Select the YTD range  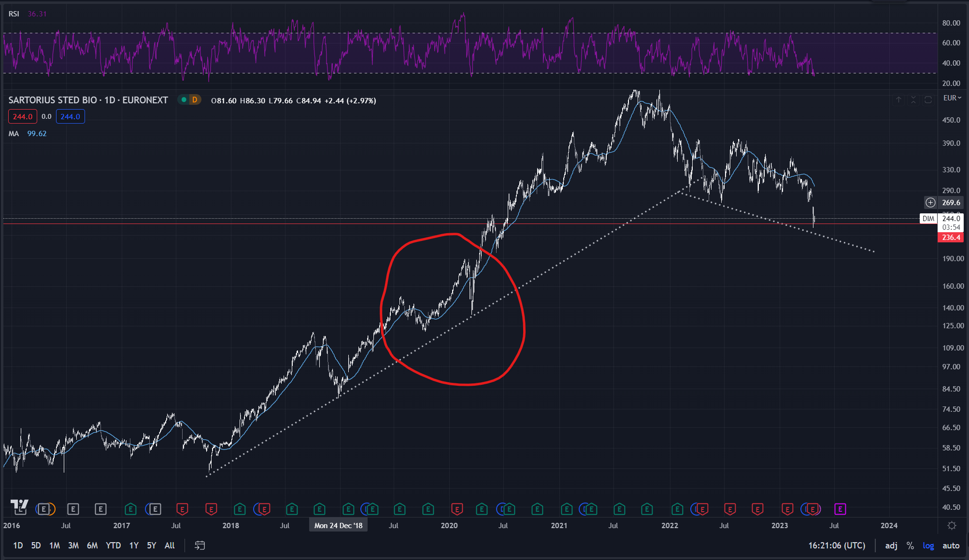click(113, 546)
